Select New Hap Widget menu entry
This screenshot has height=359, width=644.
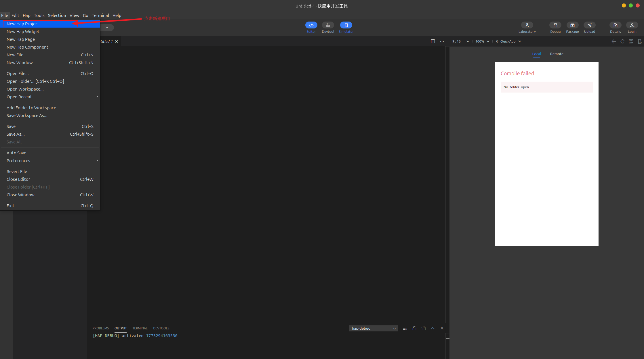click(x=23, y=32)
